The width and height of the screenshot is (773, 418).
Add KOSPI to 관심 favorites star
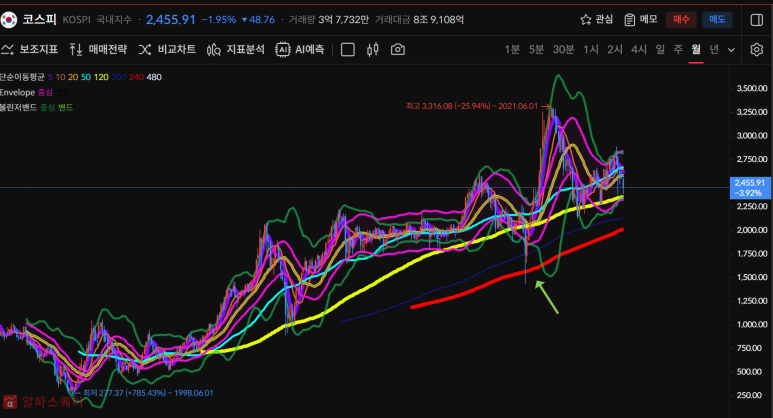tap(596, 20)
